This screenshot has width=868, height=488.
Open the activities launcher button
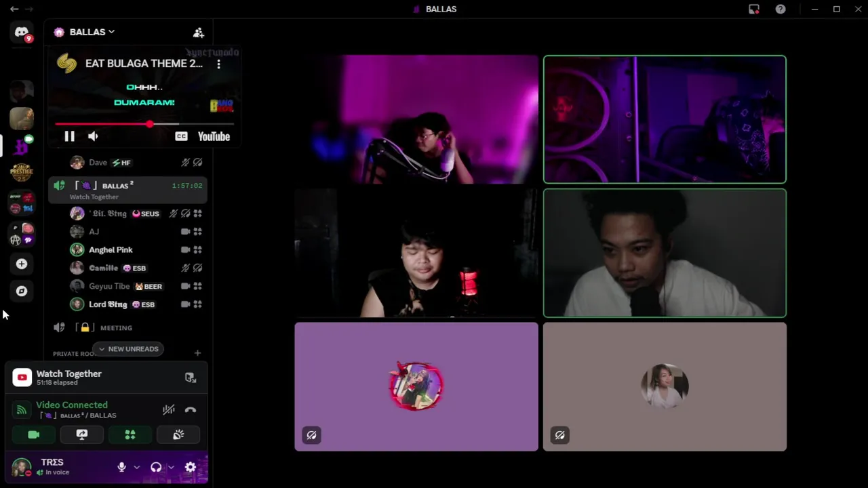pos(130,434)
